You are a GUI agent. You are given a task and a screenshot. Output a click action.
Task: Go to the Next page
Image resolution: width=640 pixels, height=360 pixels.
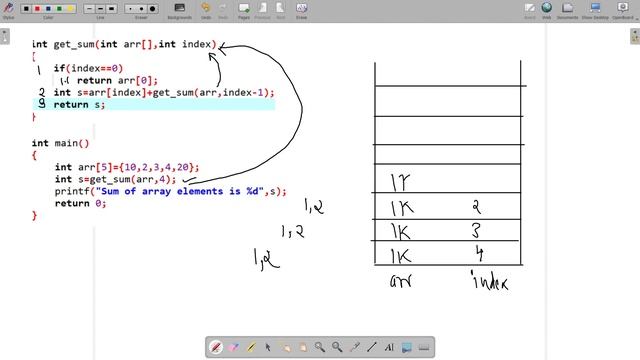point(280,10)
